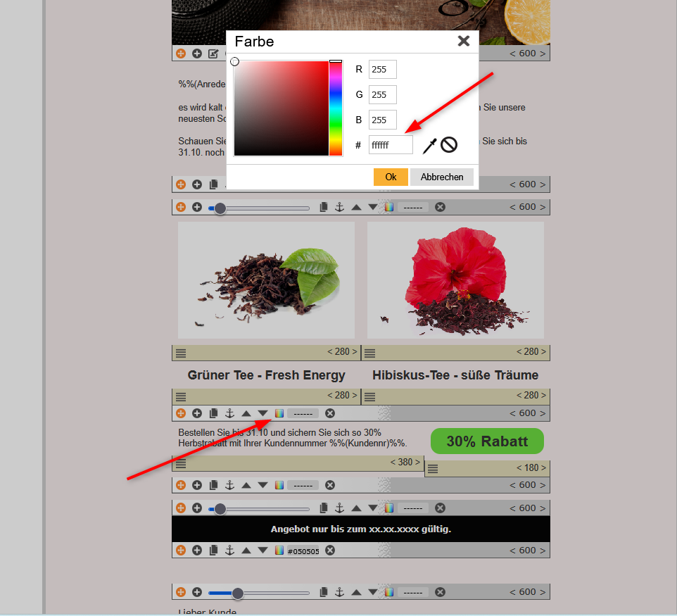Open the menu icon under hibiscus image
This screenshot has width=677, height=616.
coord(370,353)
